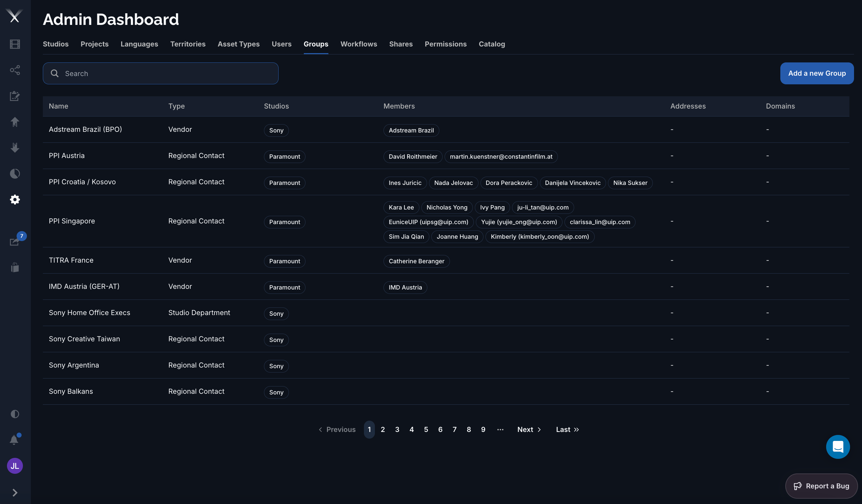Switch to the Territories tab

(188, 44)
